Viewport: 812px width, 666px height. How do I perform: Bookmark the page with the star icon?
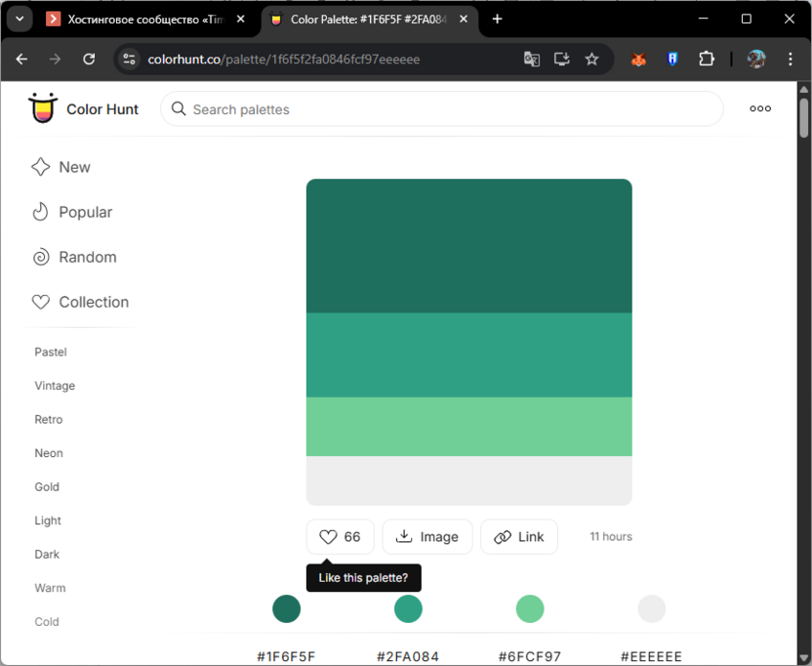(592, 60)
